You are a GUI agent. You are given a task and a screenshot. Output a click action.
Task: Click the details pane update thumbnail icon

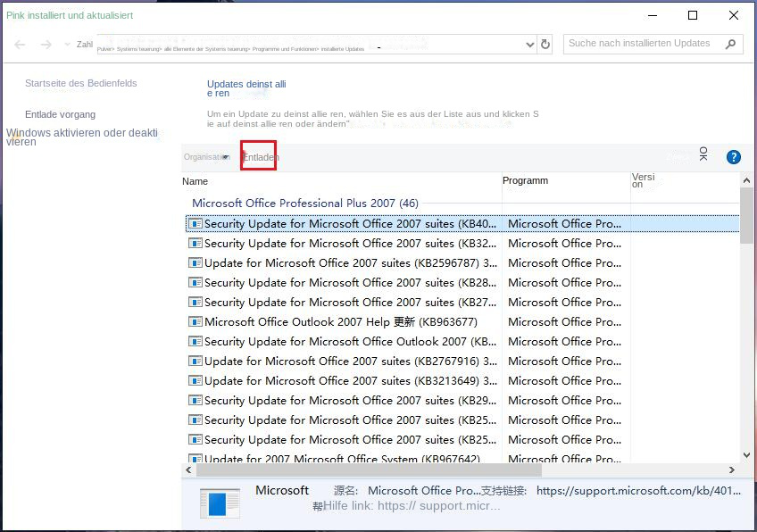click(x=220, y=503)
